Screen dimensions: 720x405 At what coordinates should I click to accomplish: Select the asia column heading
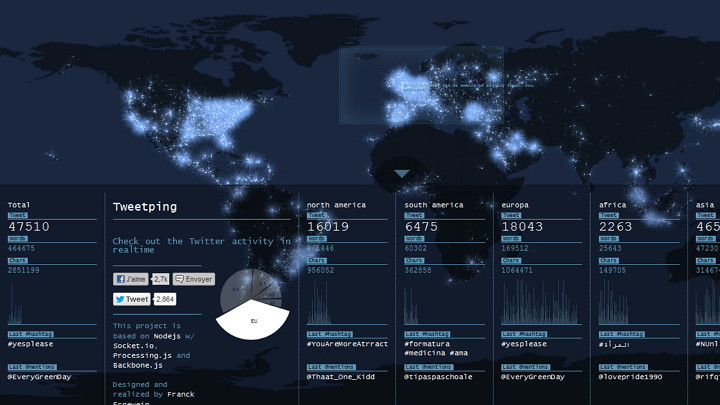pyautogui.click(x=705, y=205)
